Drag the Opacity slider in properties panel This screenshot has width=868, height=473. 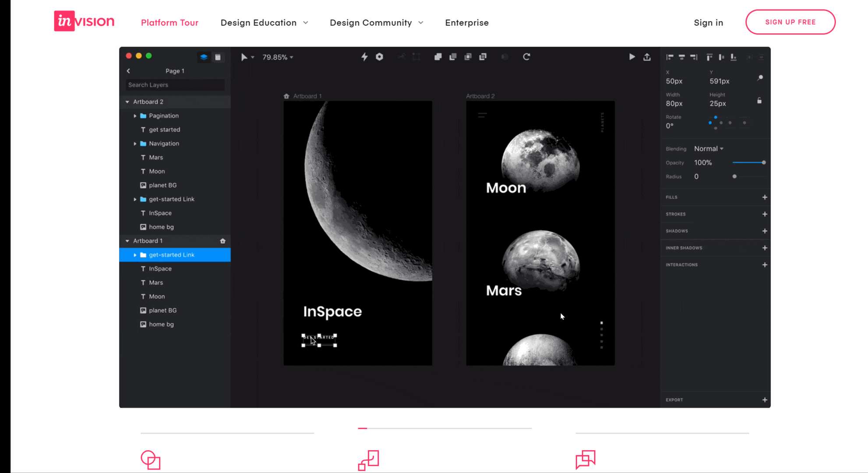tap(763, 162)
